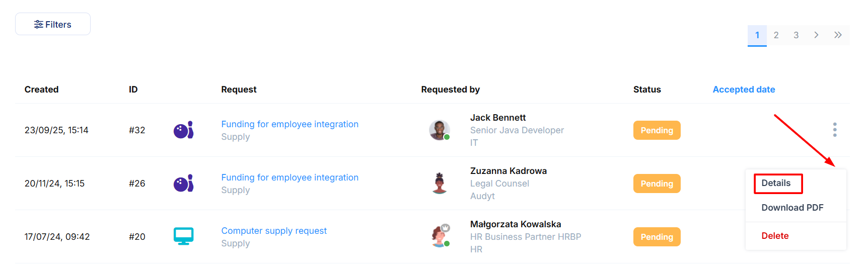Click the Pending badge for Jack Bennett's request
Image resolution: width=868 pixels, height=274 pixels.
[x=657, y=130]
